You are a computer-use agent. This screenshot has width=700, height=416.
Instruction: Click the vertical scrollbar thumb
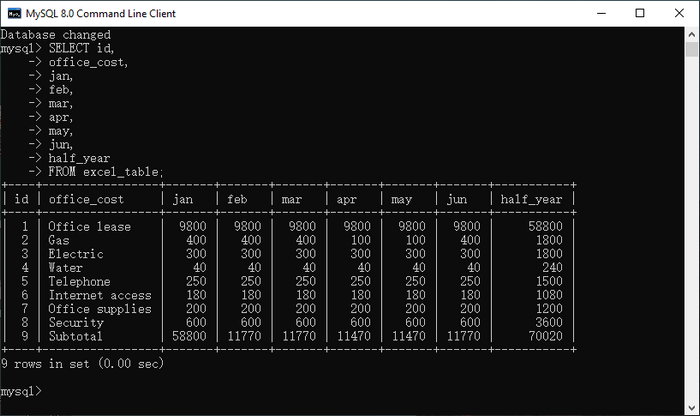point(692,49)
